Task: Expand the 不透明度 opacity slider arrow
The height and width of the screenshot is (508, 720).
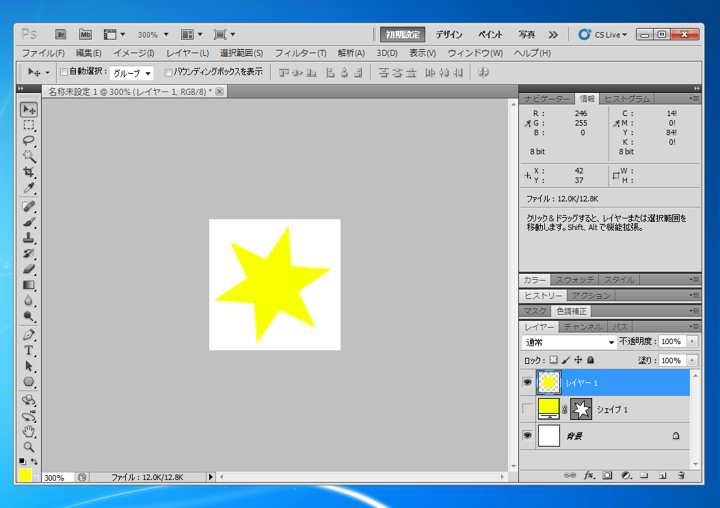Action: click(x=693, y=342)
